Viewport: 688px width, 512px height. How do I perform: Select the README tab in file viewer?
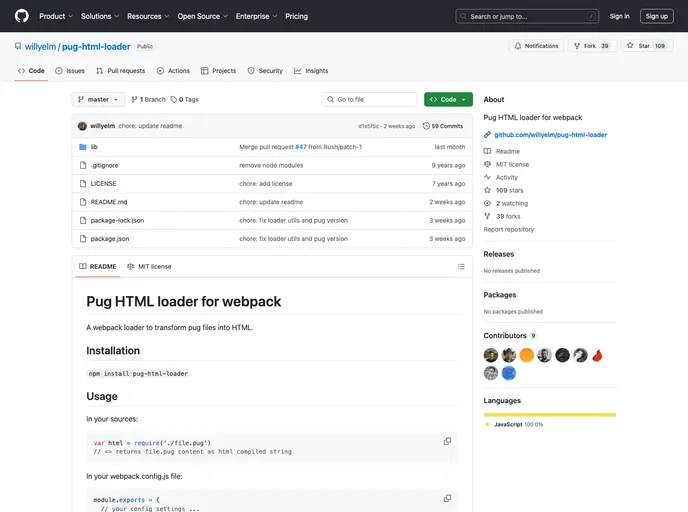pos(97,266)
